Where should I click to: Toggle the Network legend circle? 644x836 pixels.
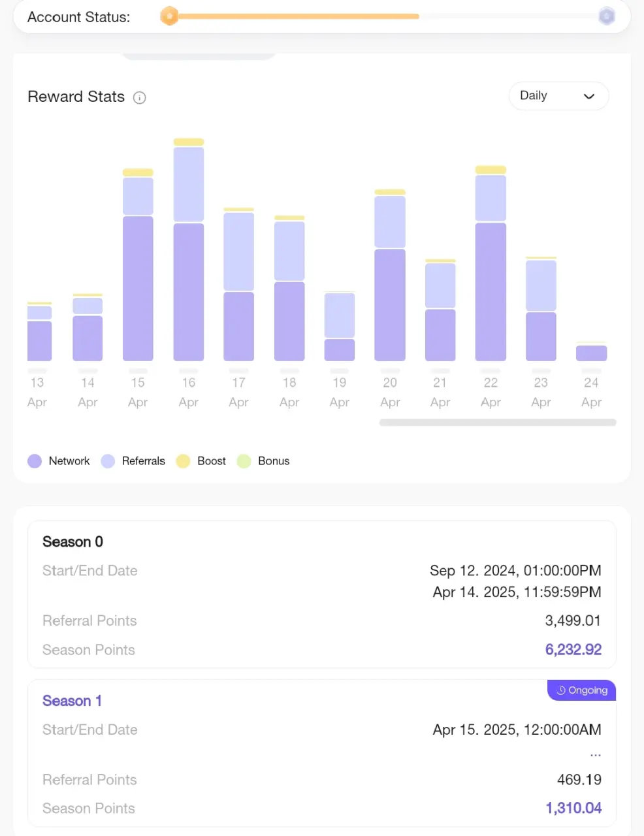(x=35, y=461)
